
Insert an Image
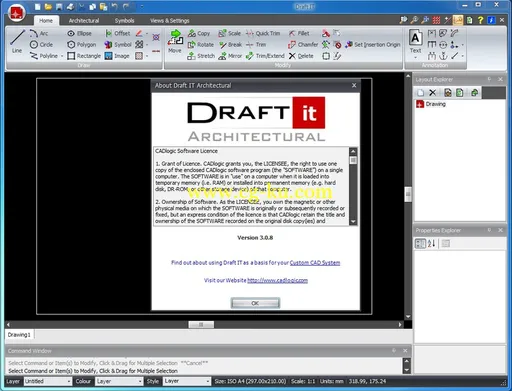(x=117, y=56)
